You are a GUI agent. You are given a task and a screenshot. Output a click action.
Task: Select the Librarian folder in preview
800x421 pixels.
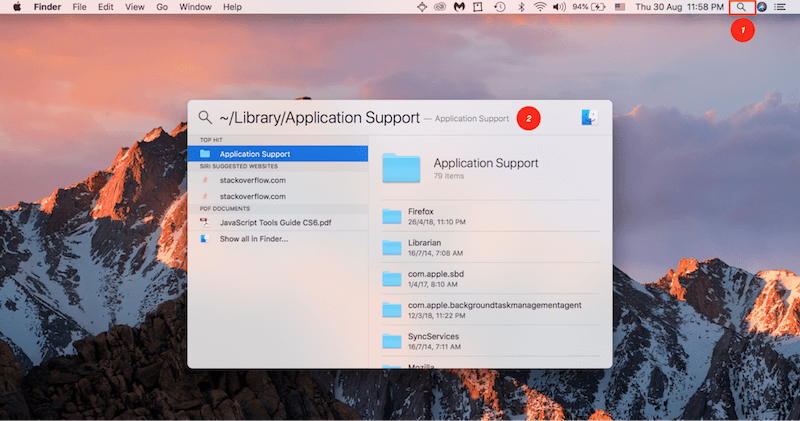point(491,247)
